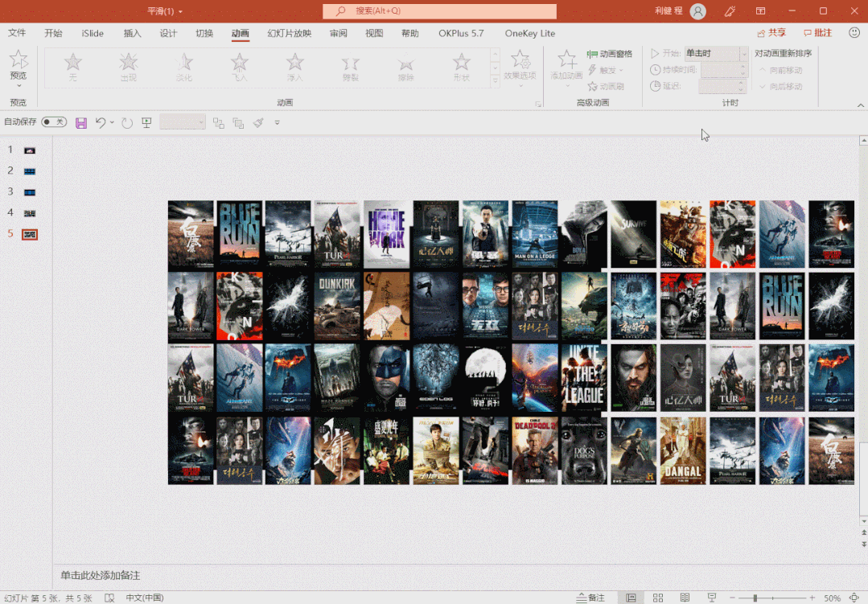This screenshot has height=604, width=868.
Task: Expand the Start timing dropdown
Action: [743, 54]
